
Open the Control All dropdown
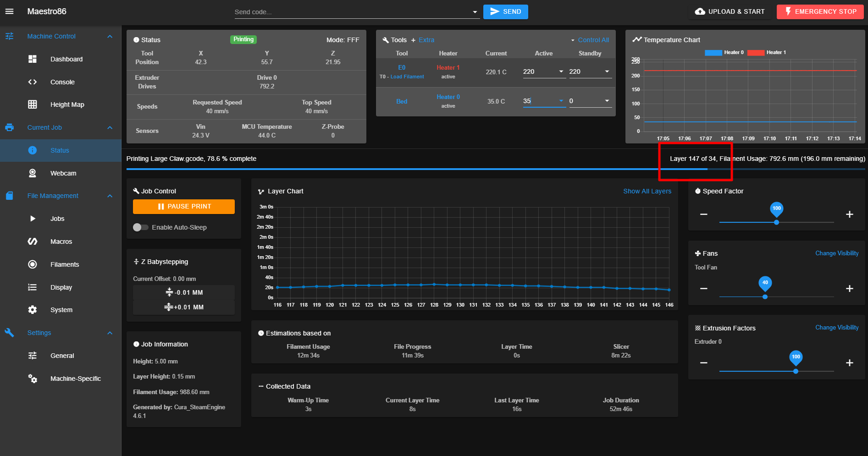590,40
